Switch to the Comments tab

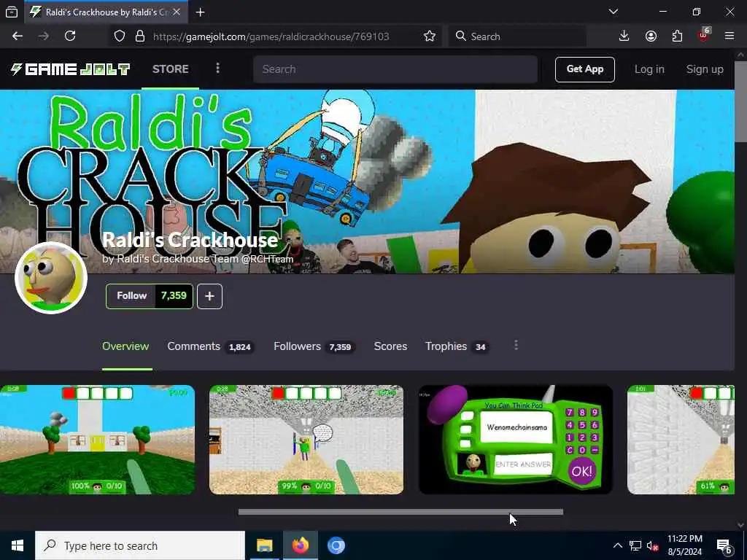[211, 346]
